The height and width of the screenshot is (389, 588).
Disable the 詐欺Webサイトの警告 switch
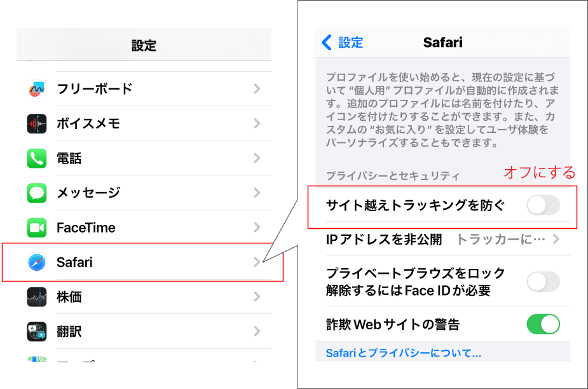(x=543, y=324)
